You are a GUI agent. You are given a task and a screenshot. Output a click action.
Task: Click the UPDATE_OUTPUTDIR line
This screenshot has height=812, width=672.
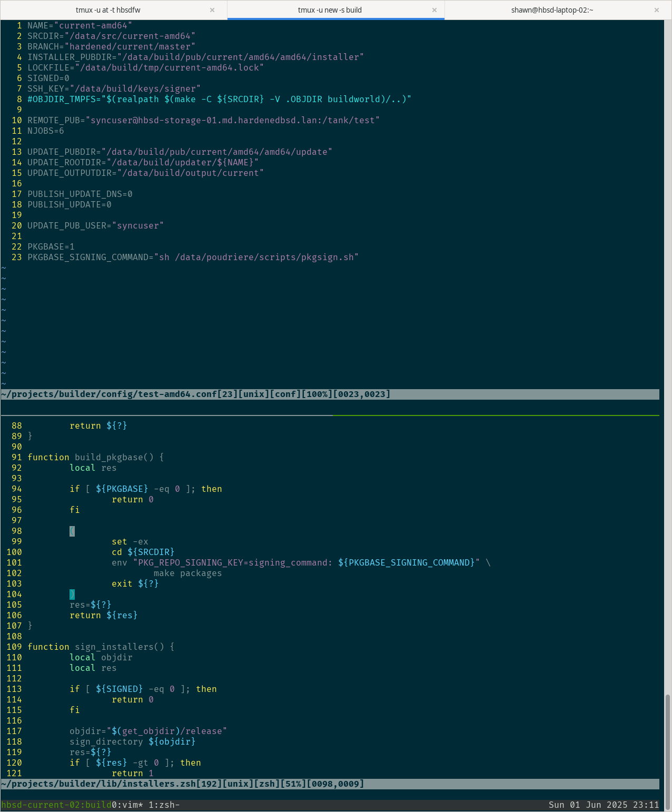pos(145,173)
